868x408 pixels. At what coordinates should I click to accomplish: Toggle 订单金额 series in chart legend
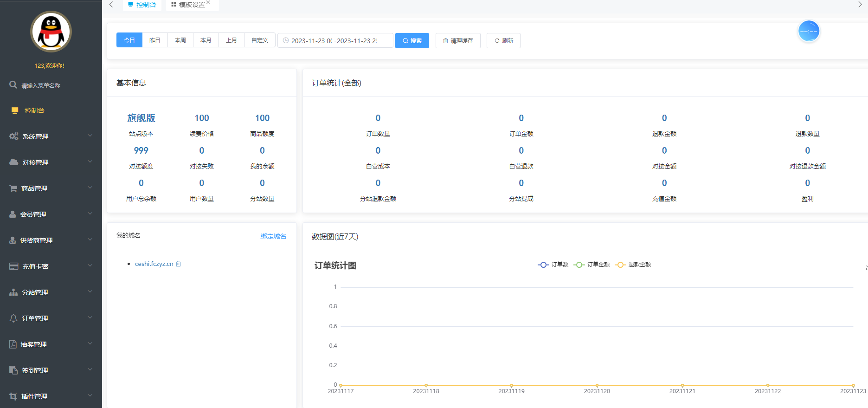tap(592, 265)
